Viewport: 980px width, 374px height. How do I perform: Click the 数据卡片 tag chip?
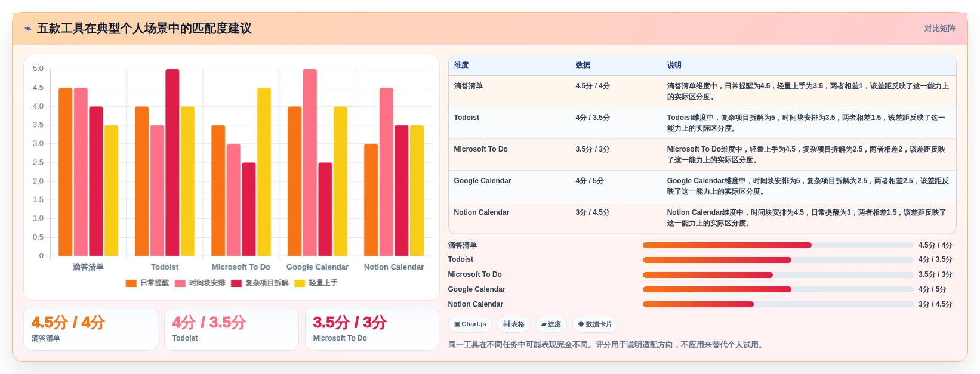[x=594, y=324]
